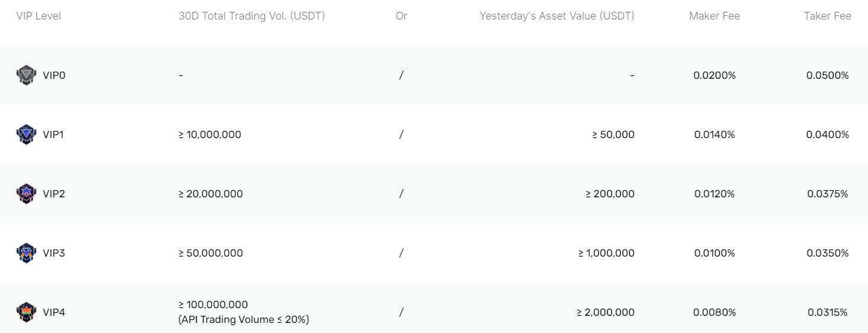Click VIP2 trading volume ≥ 20,000,000
Screen dimensions: 868x333
click(x=210, y=194)
